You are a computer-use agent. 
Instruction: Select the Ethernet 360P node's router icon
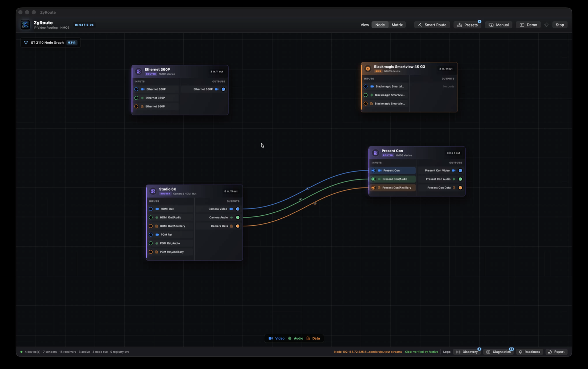[139, 71]
